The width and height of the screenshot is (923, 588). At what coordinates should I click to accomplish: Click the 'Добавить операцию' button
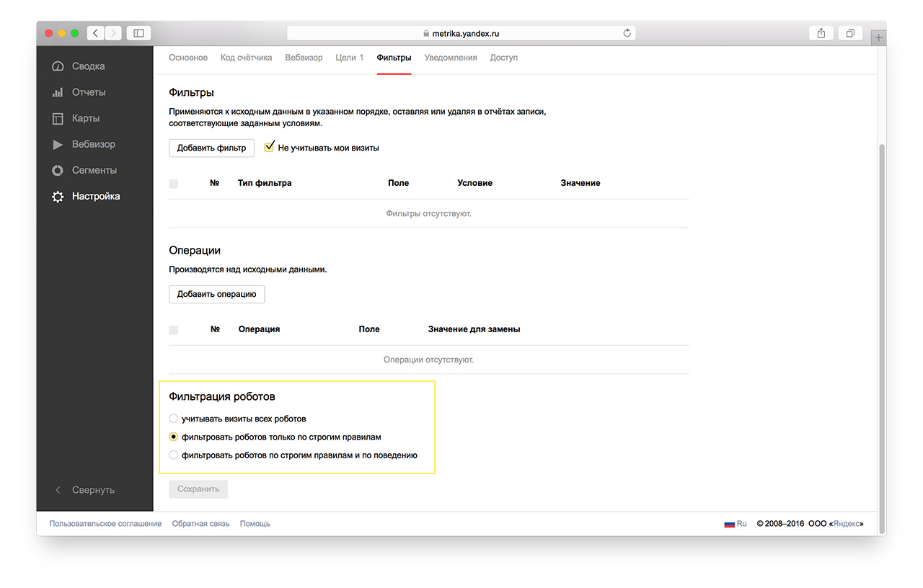pos(216,294)
